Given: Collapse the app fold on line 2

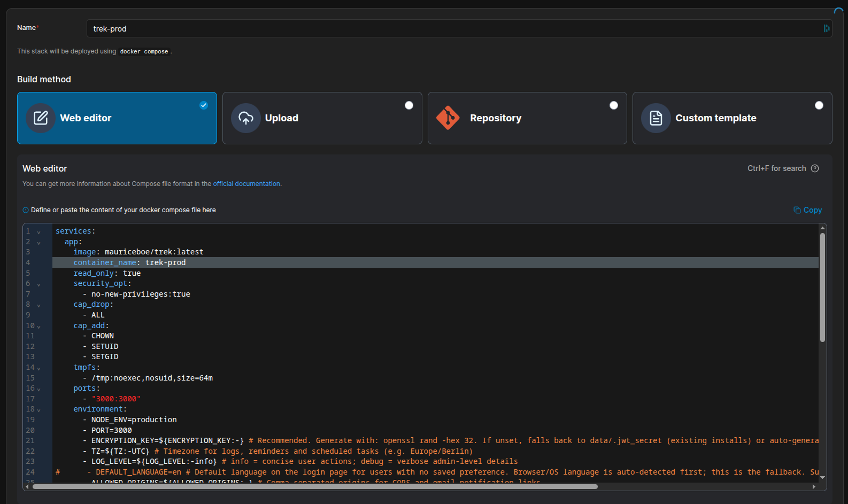Looking at the screenshot, I should [x=38, y=243].
